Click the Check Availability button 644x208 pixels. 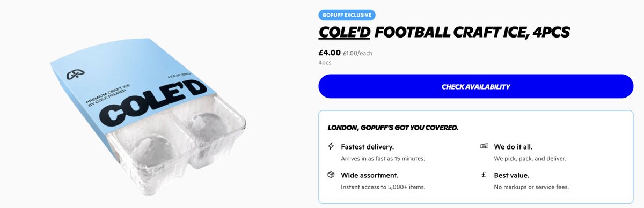[476, 86]
